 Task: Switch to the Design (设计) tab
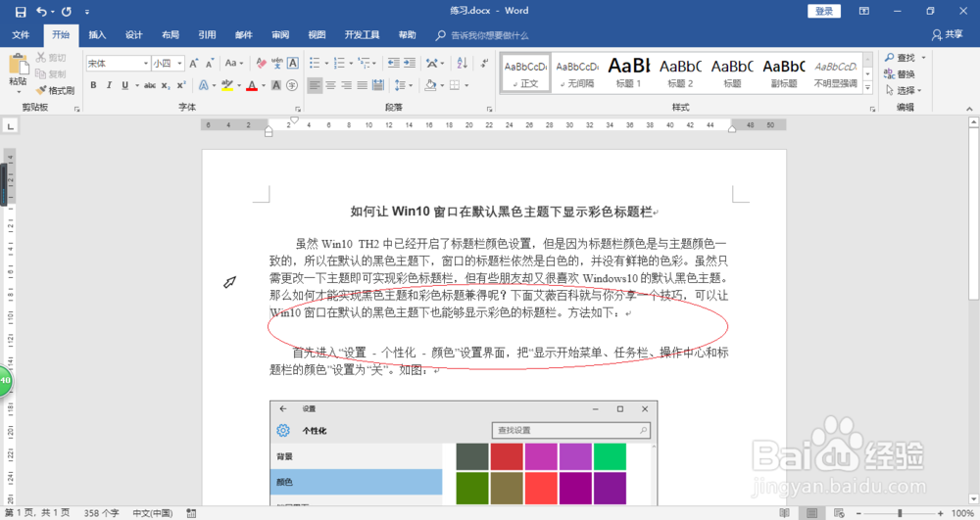tap(133, 35)
